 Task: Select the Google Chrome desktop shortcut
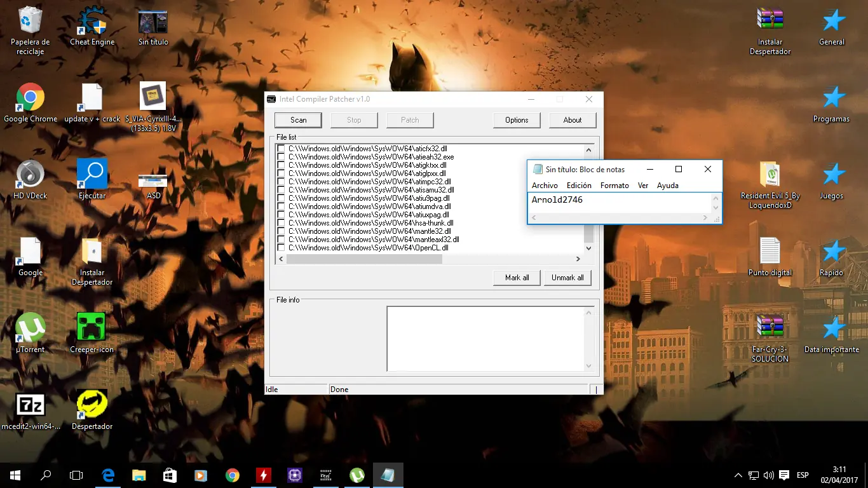[31, 103]
